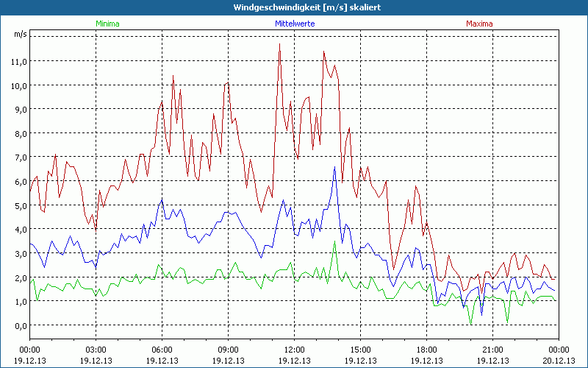The image size is (588, 368).
Task: Click the 3,0 y-axis value
Action: click(x=21, y=254)
